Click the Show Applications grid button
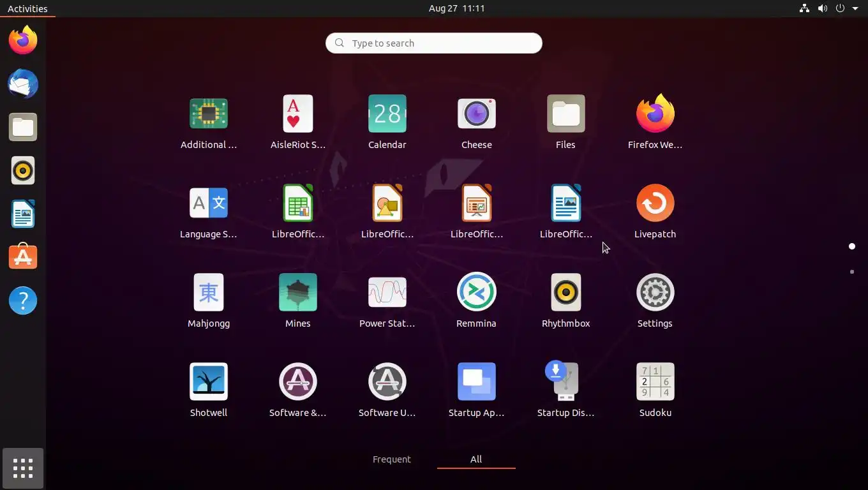Image resolution: width=868 pixels, height=490 pixels. click(x=23, y=468)
